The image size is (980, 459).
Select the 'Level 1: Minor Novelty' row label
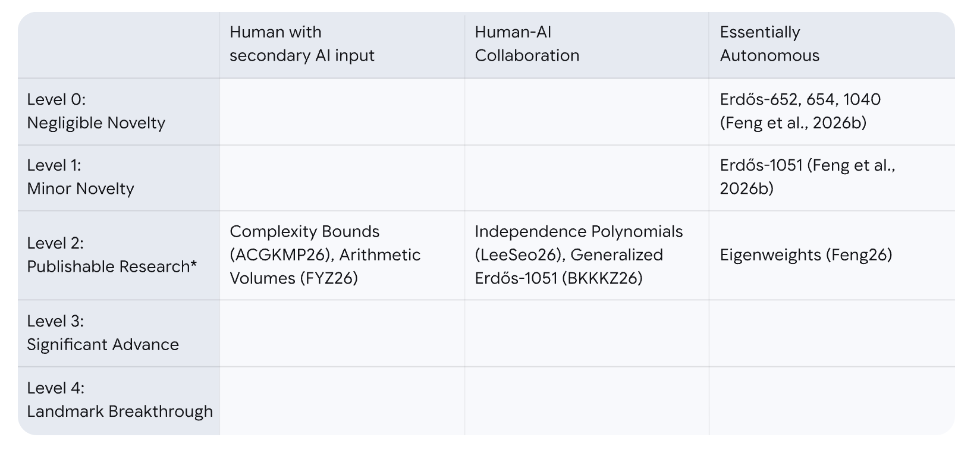tap(80, 177)
